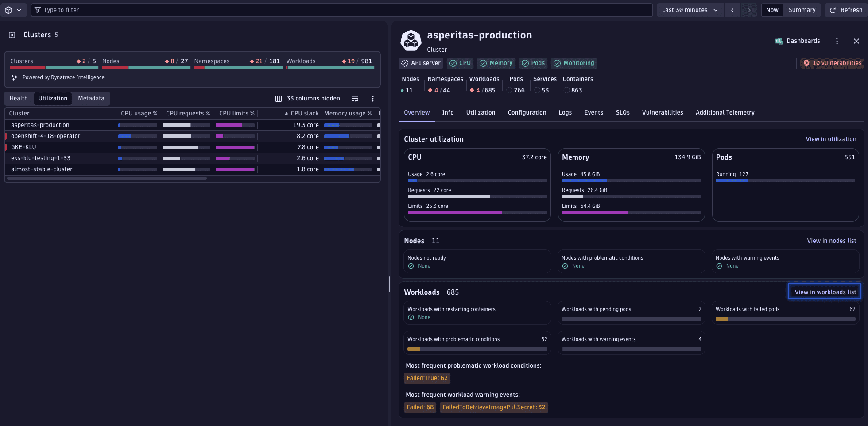
Task: Click the Dashboards icon next to asperitas-production
Action: click(x=779, y=41)
